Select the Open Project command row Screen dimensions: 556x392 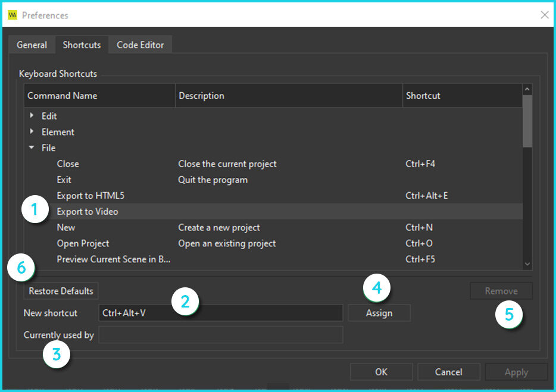pyautogui.click(x=273, y=243)
